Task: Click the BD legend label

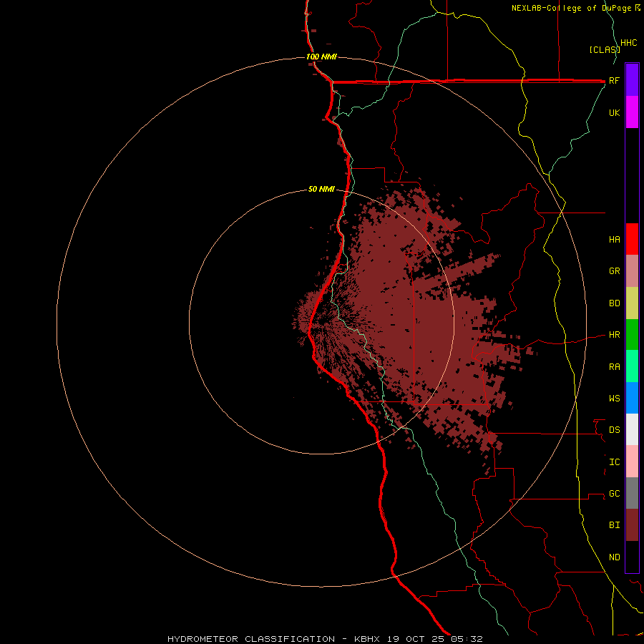Action: pyautogui.click(x=614, y=303)
